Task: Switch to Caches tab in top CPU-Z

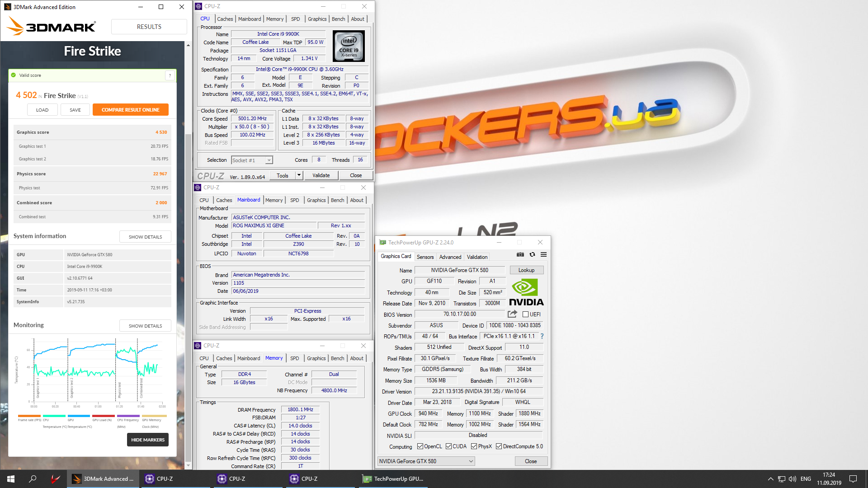Action: (225, 19)
